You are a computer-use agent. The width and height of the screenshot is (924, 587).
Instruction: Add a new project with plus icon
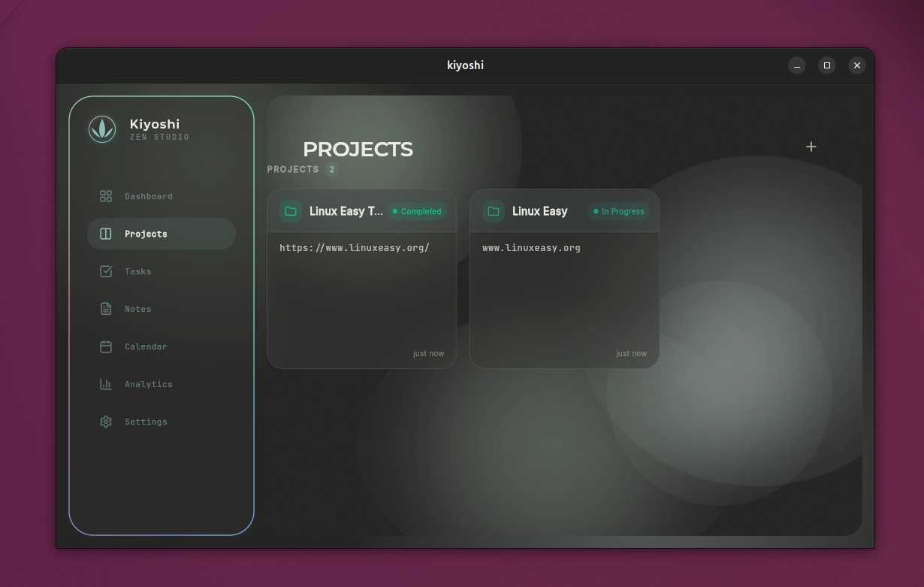tap(811, 147)
